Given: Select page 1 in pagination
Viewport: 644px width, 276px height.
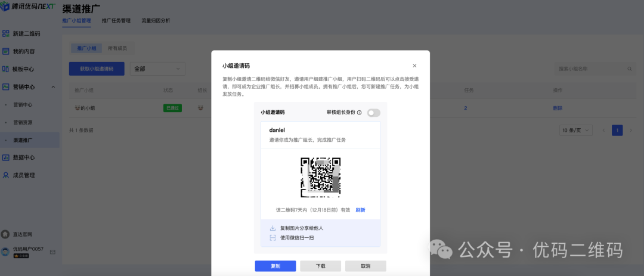Looking at the screenshot, I should 617,130.
